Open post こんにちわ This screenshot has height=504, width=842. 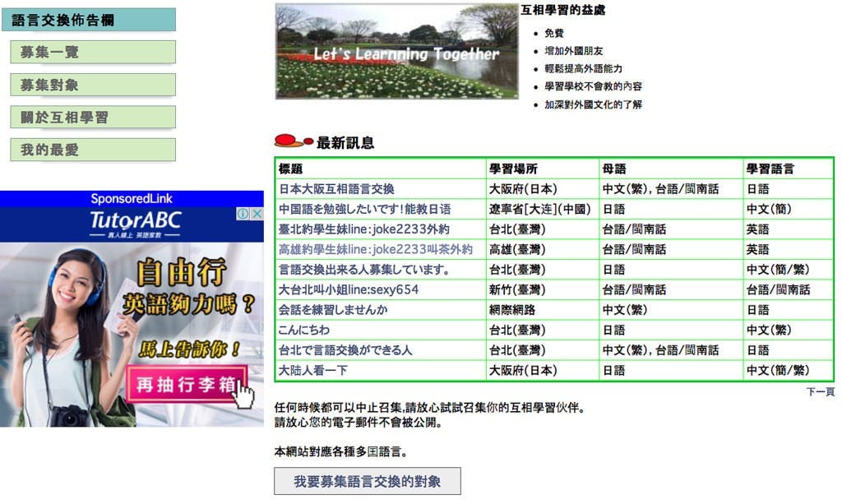coord(304,330)
